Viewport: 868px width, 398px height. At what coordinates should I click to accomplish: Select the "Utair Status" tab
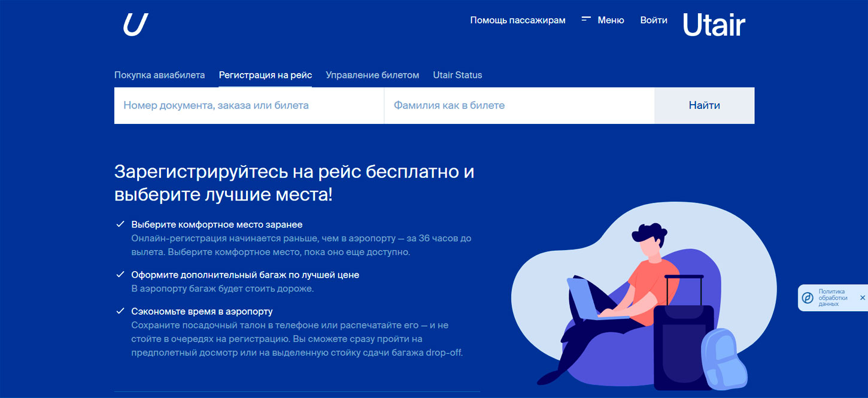[457, 75]
